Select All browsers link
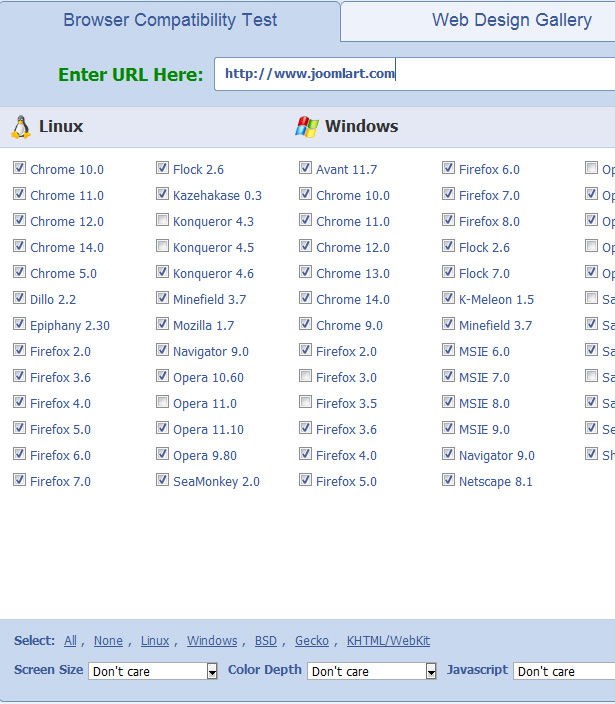The width and height of the screenshot is (615, 704). point(70,641)
